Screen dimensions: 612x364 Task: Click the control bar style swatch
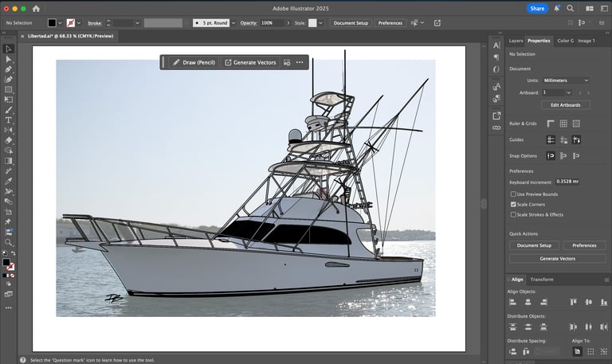pyautogui.click(x=312, y=23)
